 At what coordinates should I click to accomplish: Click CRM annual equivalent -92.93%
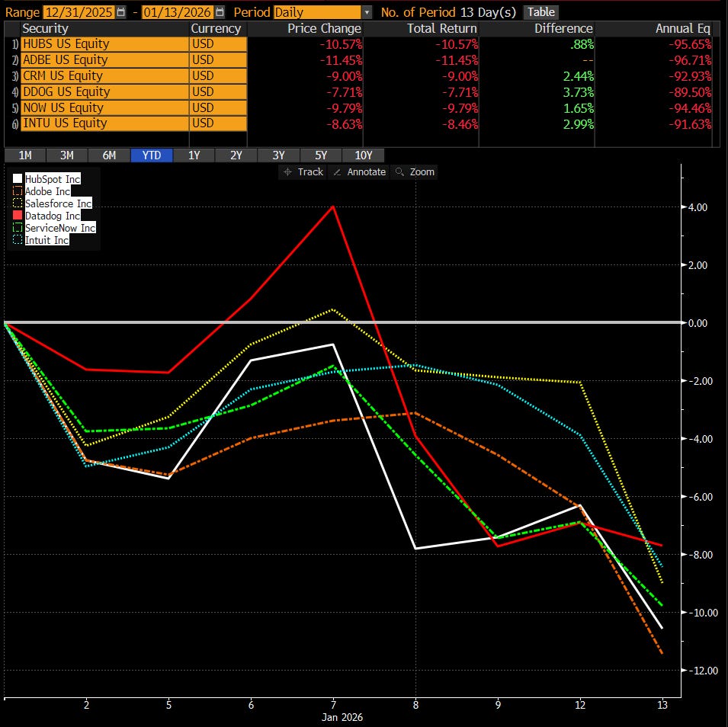pyautogui.click(x=690, y=76)
